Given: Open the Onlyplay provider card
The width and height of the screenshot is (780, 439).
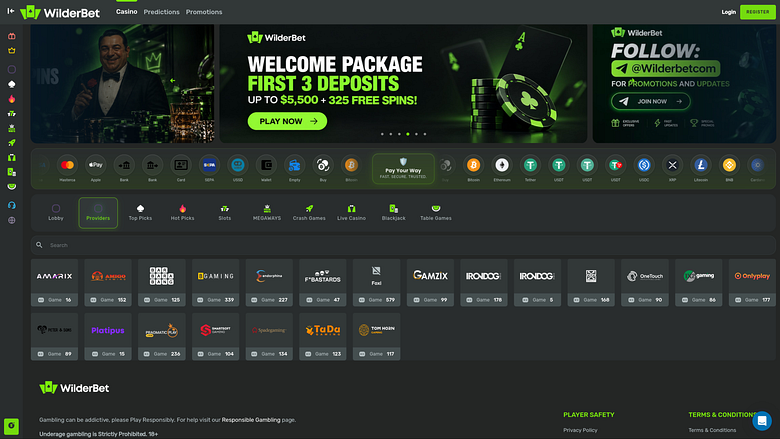Looking at the screenshot, I should [752, 282].
